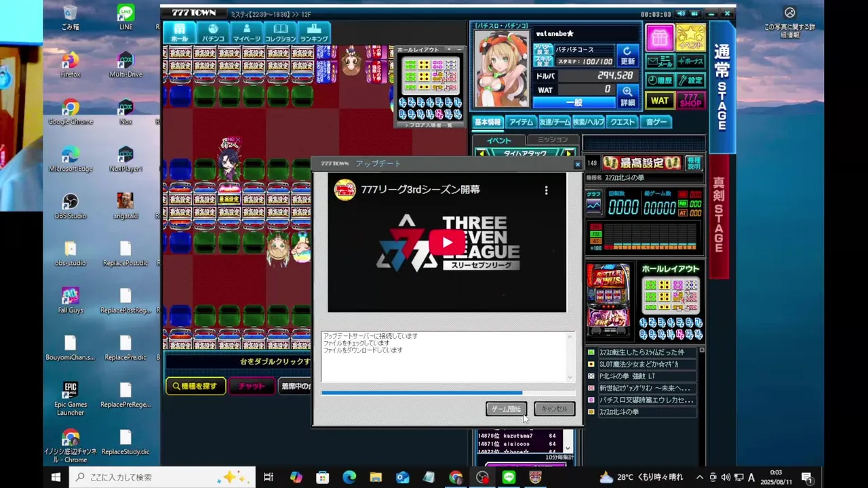Open the pink gift box icon

(x=659, y=38)
